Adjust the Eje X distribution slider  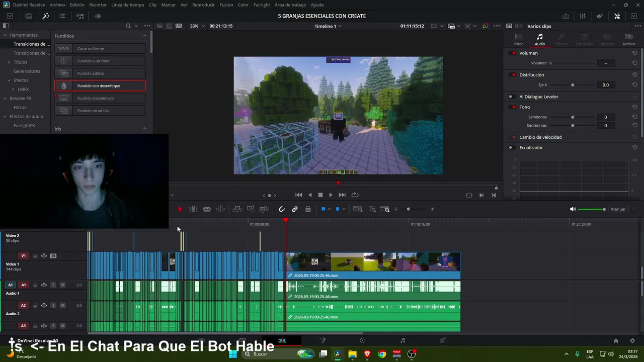pos(573,85)
